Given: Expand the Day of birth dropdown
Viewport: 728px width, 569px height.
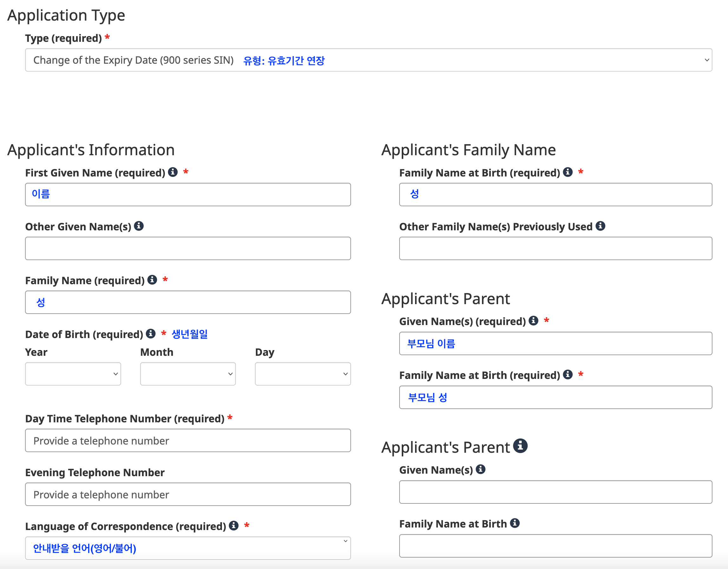Looking at the screenshot, I should coord(302,374).
